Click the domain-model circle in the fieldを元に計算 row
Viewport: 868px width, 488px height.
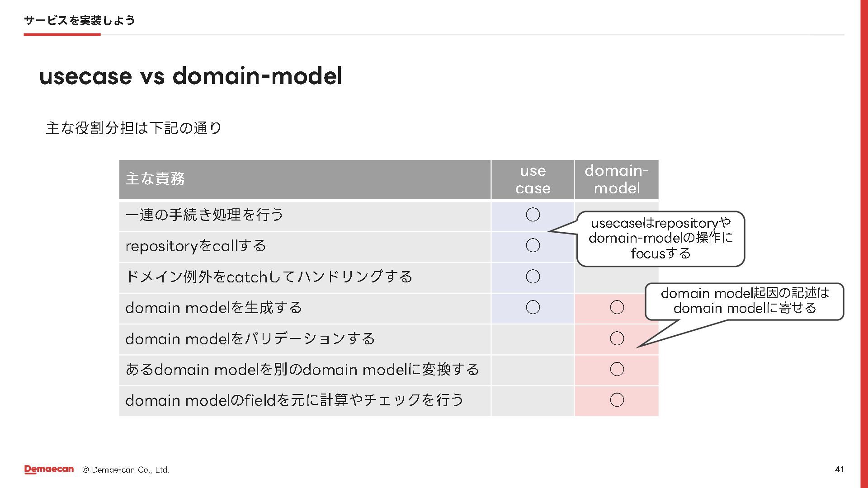point(617,400)
